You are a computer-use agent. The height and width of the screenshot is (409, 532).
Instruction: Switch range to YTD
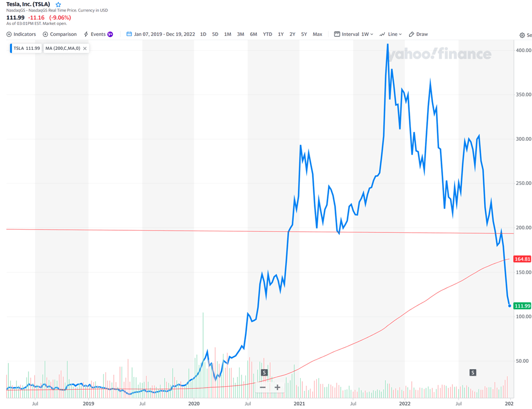coord(267,34)
